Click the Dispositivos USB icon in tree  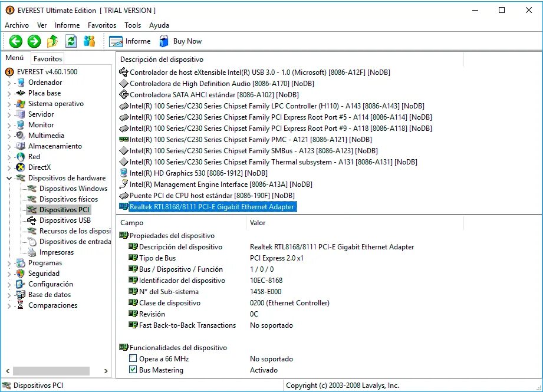[32, 220]
